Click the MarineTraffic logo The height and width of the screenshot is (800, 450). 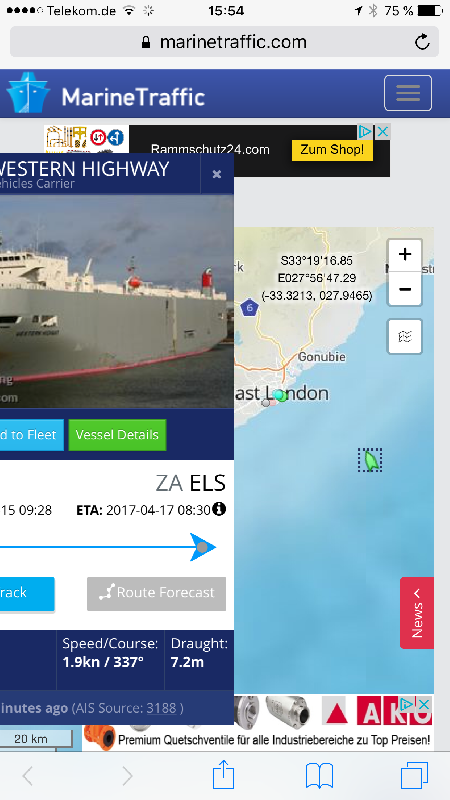106,94
